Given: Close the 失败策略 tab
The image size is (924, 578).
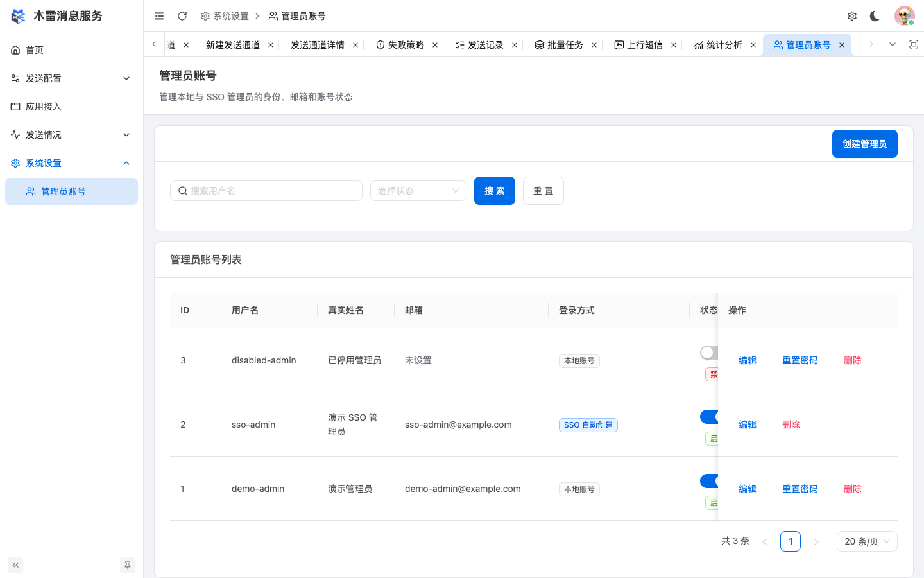Looking at the screenshot, I should click(435, 45).
